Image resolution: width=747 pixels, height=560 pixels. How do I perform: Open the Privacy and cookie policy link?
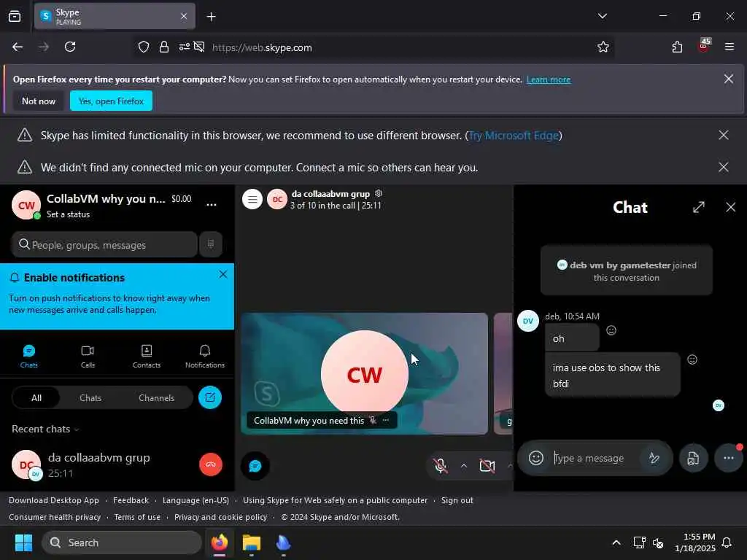(220, 517)
